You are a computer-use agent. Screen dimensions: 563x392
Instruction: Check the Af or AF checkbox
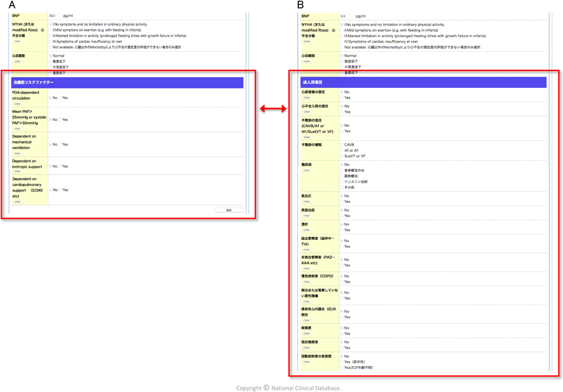pos(342,150)
